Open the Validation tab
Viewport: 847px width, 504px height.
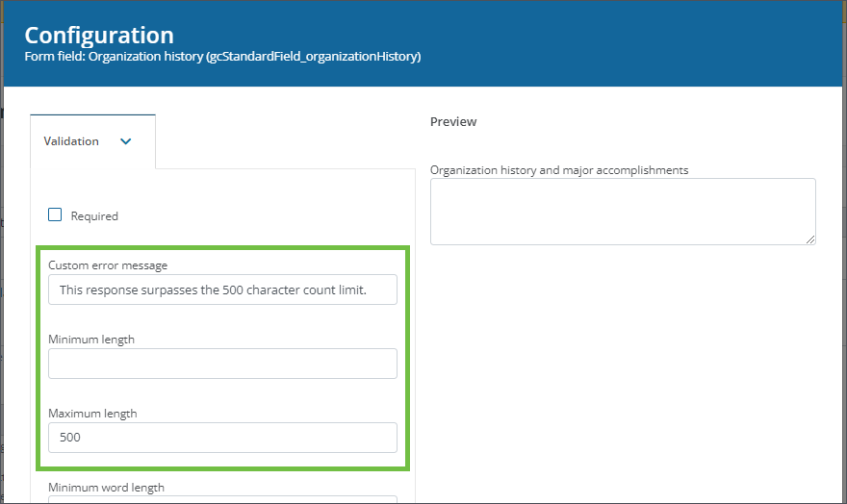click(72, 141)
